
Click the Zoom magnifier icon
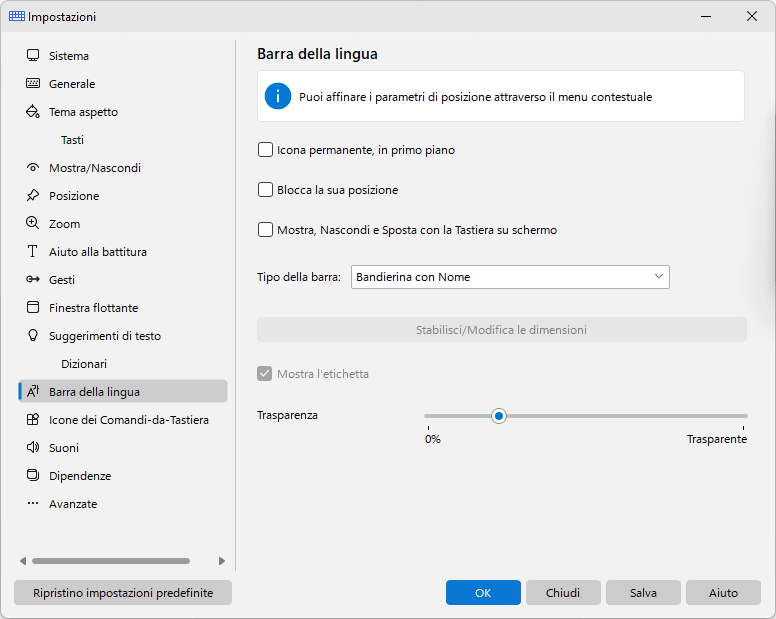point(33,223)
